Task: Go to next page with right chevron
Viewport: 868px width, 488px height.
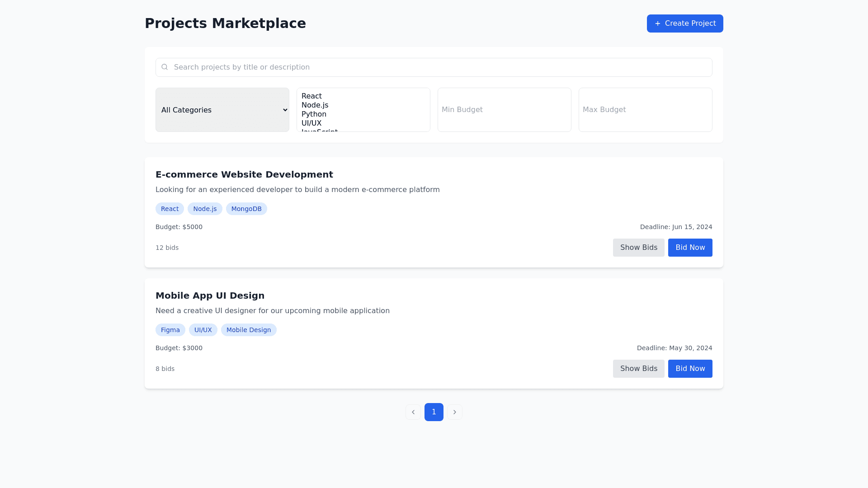Action: [x=455, y=412]
